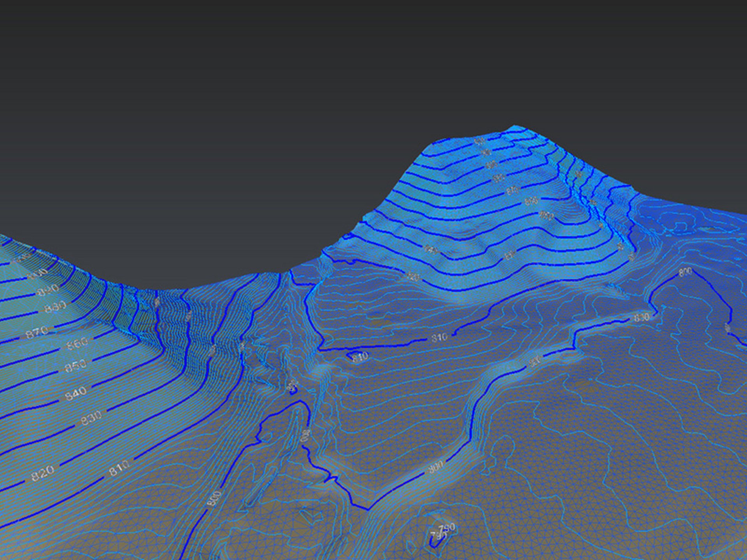Select the 820 label on left slope

[43, 473]
